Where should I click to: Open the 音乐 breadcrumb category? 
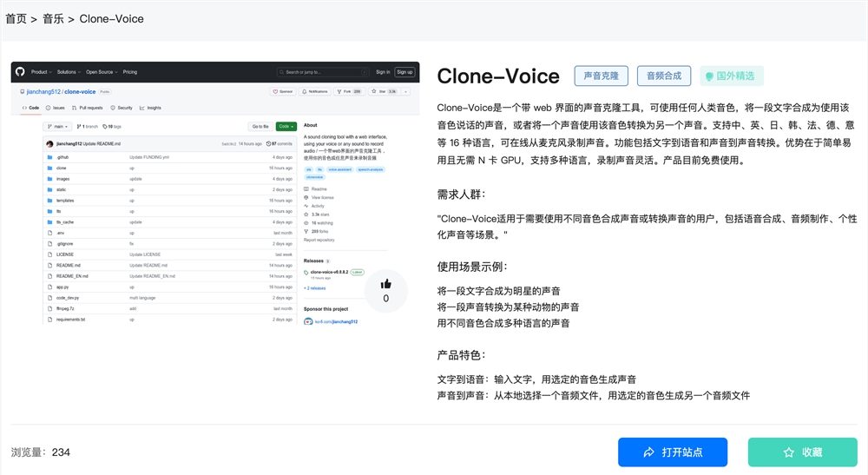[x=53, y=19]
